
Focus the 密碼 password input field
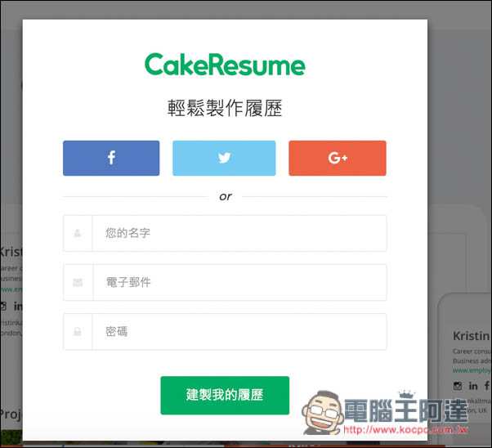(x=239, y=332)
